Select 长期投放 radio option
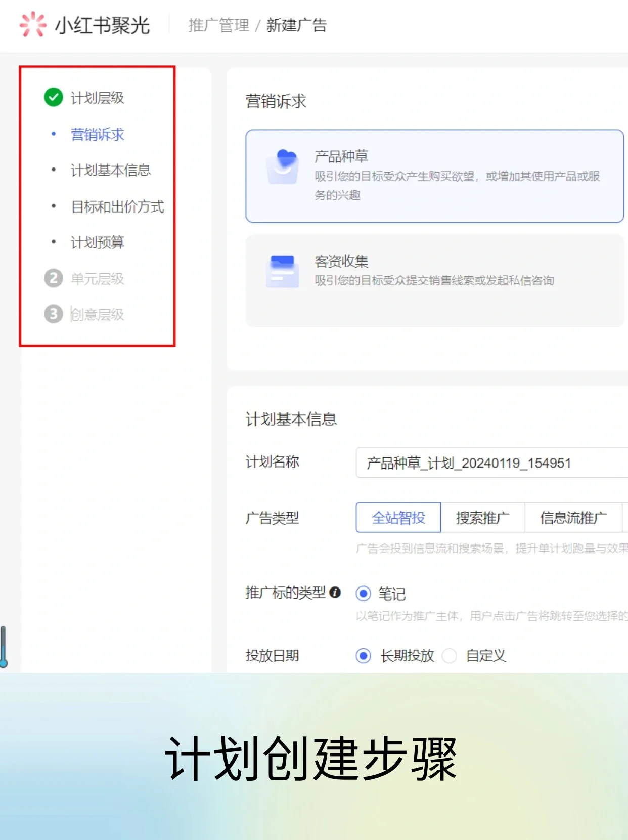628x840 pixels. click(x=363, y=656)
